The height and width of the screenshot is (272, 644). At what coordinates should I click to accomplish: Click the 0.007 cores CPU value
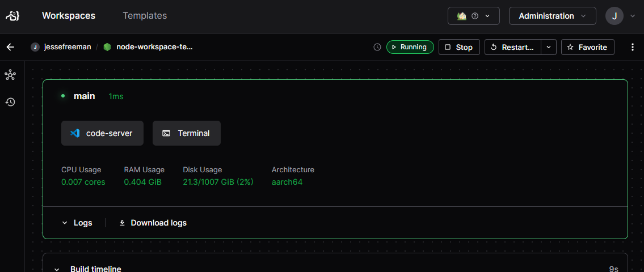(x=83, y=182)
